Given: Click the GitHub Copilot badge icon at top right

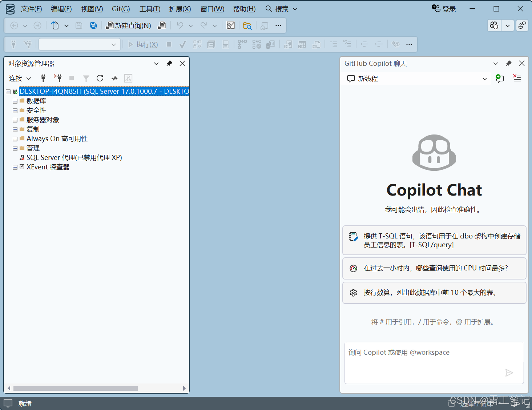Looking at the screenshot, I should point(494,25).
